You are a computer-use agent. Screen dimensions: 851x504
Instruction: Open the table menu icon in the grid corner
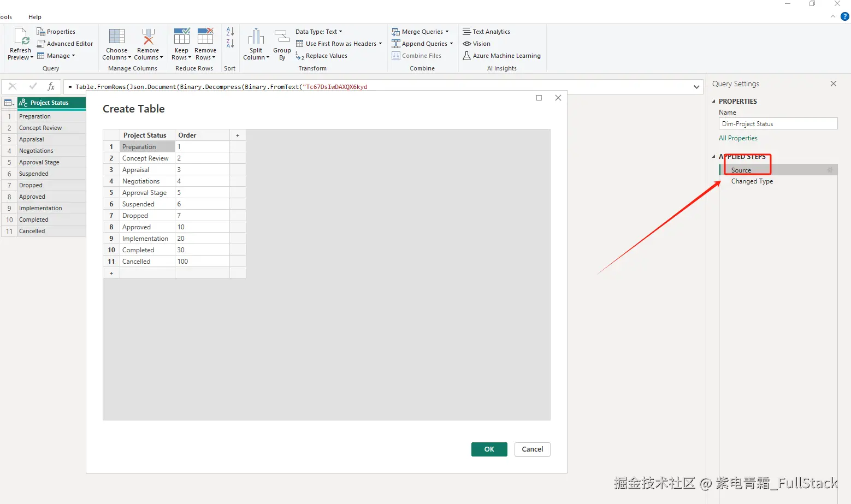(9, 103)
